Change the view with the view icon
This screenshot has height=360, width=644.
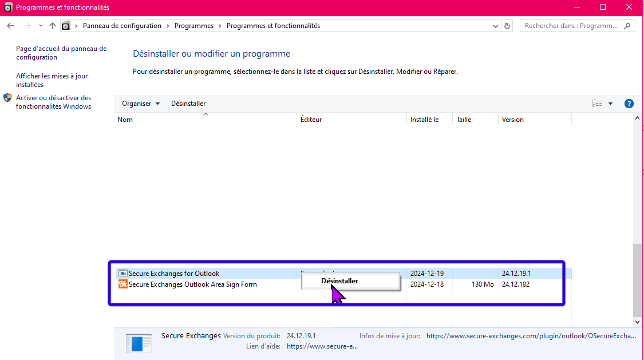tap(597, 104)
